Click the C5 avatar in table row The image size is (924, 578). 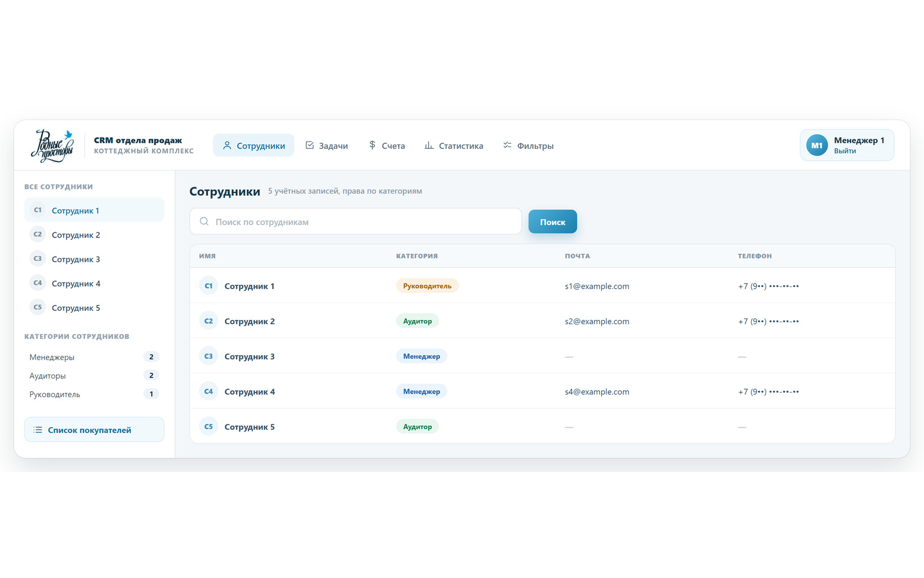(208, 427)
